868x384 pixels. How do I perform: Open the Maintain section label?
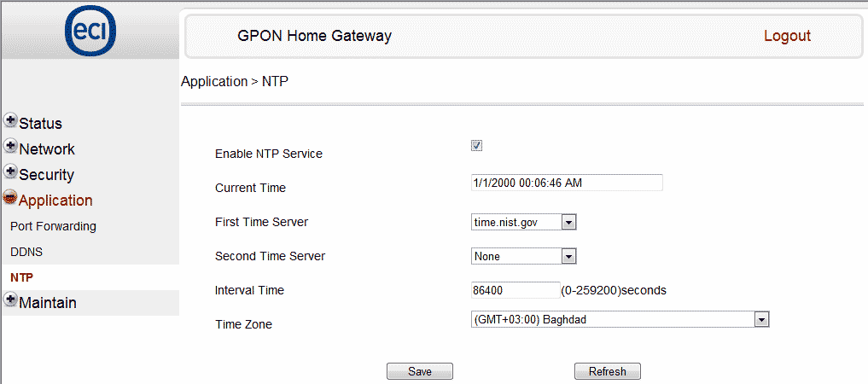[48, 303]
